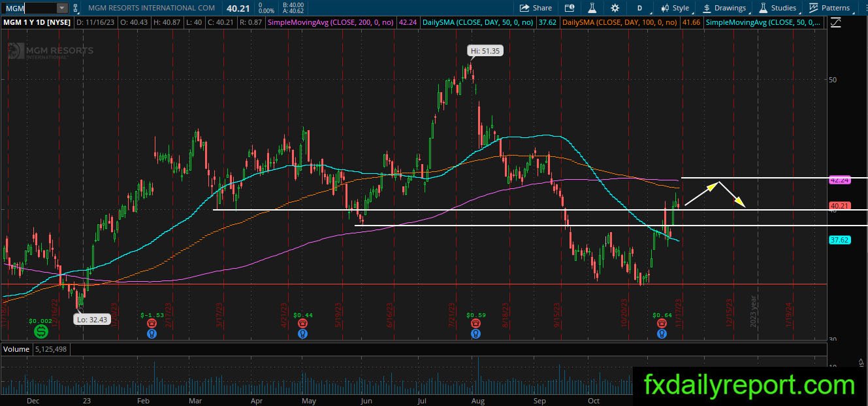Open the Style menu
868x406 pixels.
(675, 8)
